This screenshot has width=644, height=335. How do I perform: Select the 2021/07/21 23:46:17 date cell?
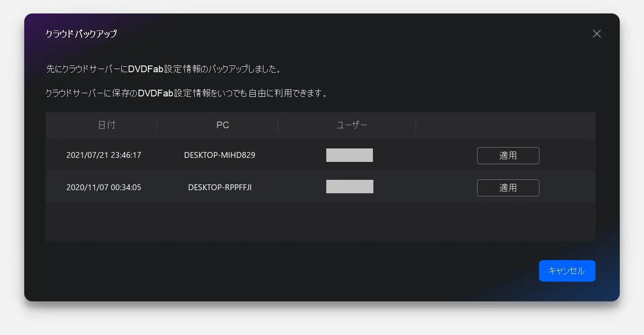[x=104, y=155]
